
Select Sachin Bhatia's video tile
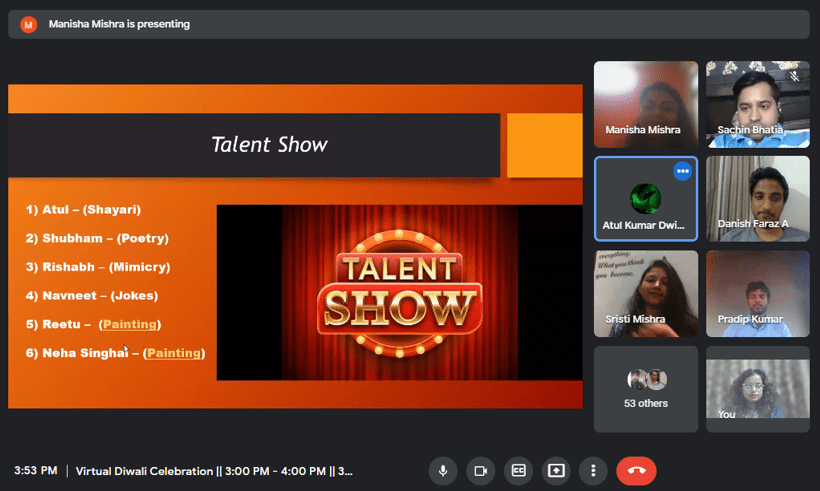tap(757, 104)
